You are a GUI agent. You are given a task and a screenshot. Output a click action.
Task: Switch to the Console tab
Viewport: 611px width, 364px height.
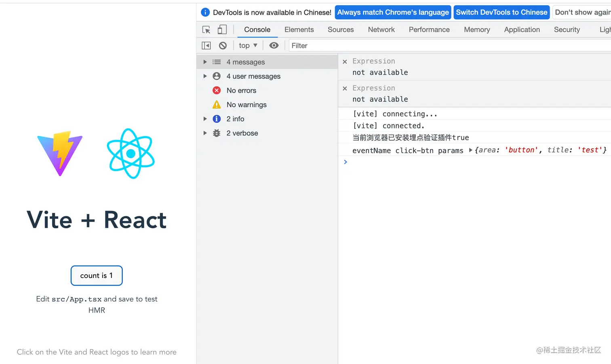[x=257, y=29]
